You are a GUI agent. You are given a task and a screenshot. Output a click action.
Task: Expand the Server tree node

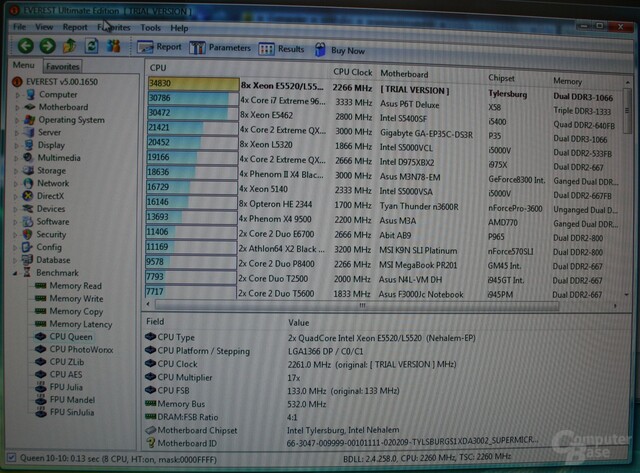point(17,133)
